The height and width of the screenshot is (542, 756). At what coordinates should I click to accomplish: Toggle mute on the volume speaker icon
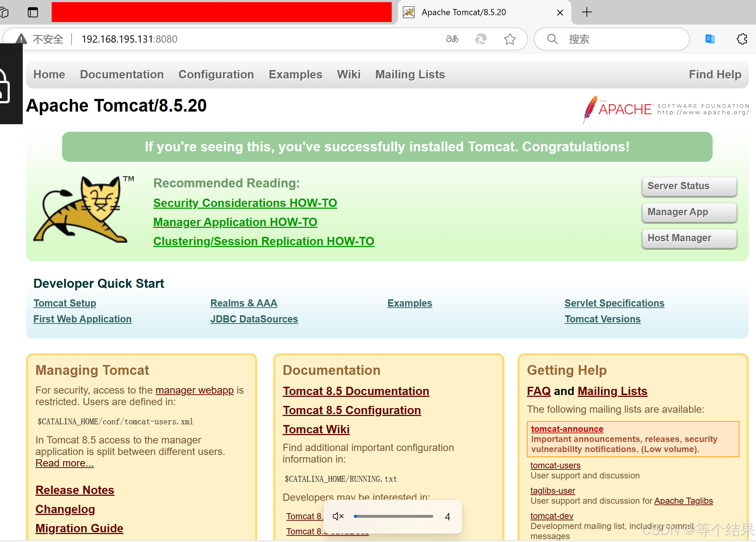[x=338, y=516]
